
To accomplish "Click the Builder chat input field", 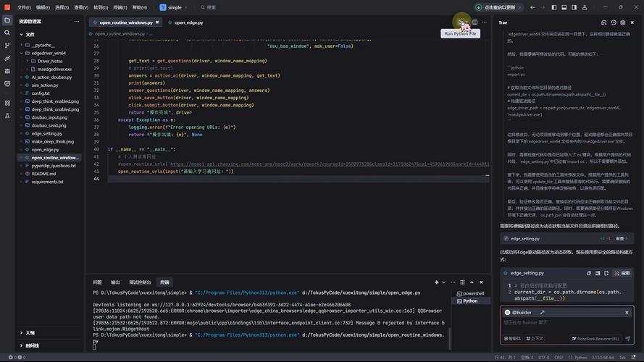I will (566, 323).
